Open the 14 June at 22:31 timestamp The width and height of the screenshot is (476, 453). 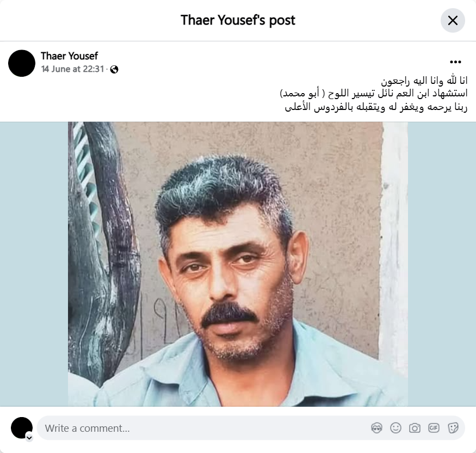click(x=72, y=69)
